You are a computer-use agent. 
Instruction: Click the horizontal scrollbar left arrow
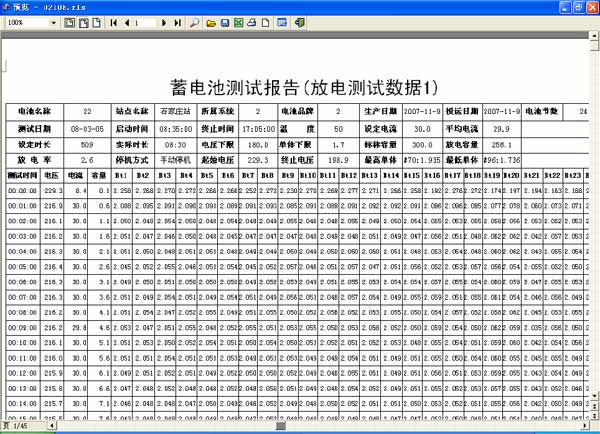pos(52,425)
